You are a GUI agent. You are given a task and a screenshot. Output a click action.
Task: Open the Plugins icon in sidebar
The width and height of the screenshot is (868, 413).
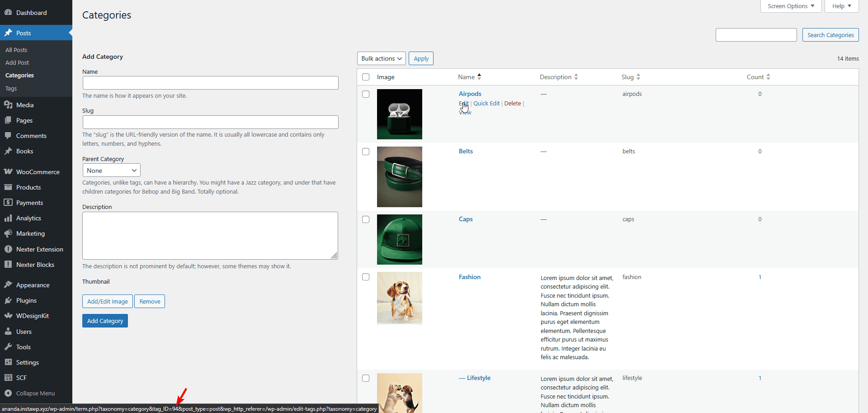(x=9, y=300)
